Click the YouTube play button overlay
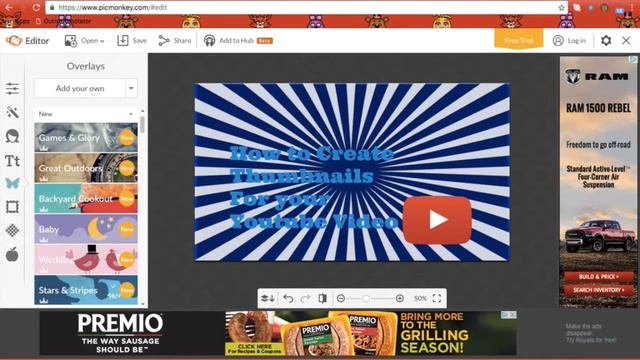This screenshot has width=640, height=360. (x=437, y=220)
